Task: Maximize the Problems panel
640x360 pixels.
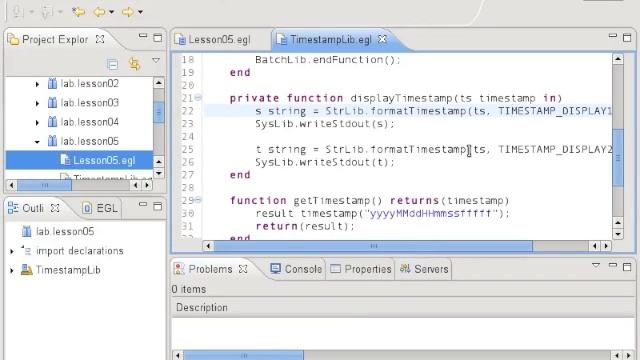Action: [x=627, y=267]
